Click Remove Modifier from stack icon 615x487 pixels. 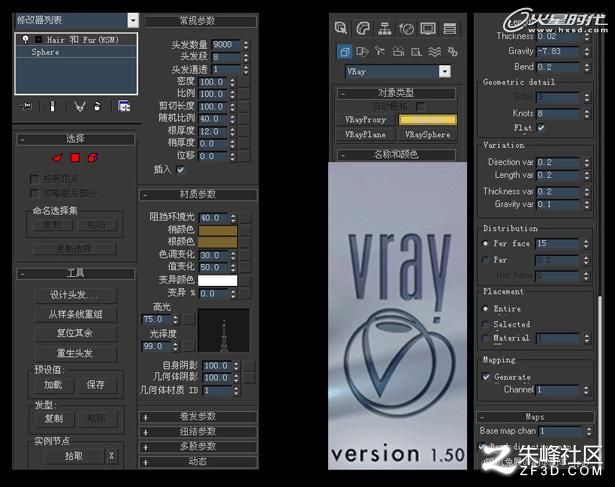(97, 106)
